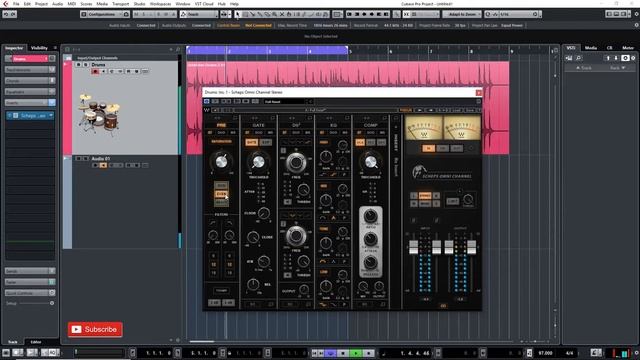Adjust the compressor Release knob
The image size is (640, 360).
point(371,262)
